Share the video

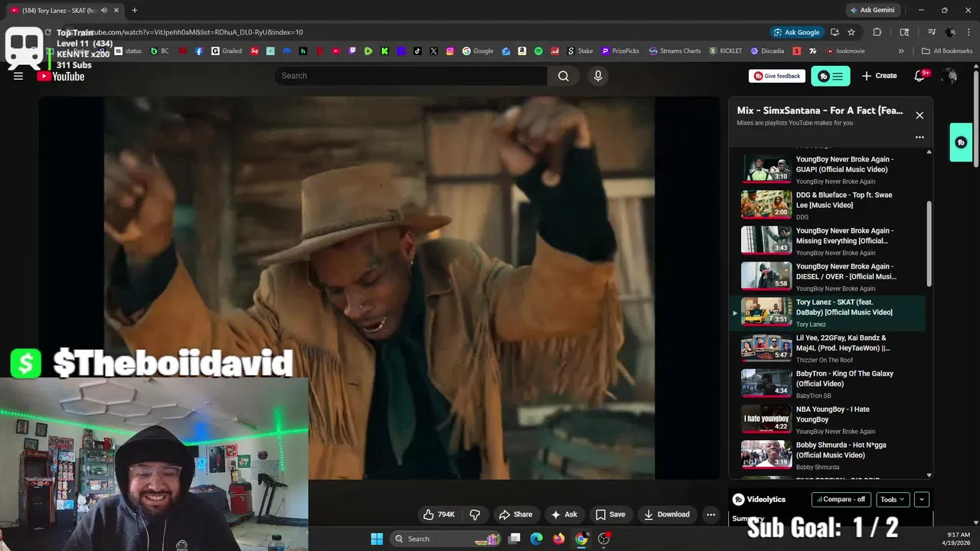click(515, 514)
